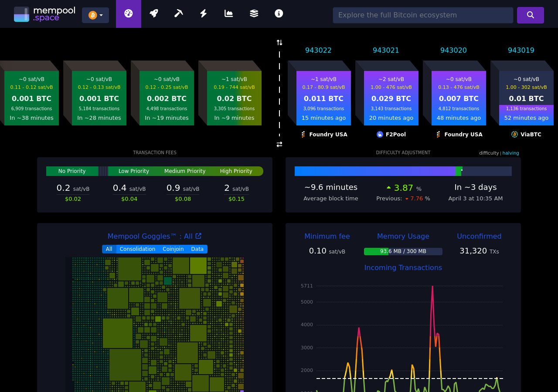Select the All tab in Mempool Goggles
The height and width of the screenshot is (392, 558).
(x=109, y=249)
